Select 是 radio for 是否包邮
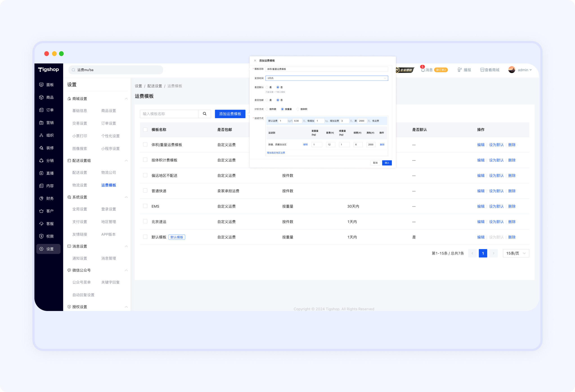 click(x=267, y=100)
